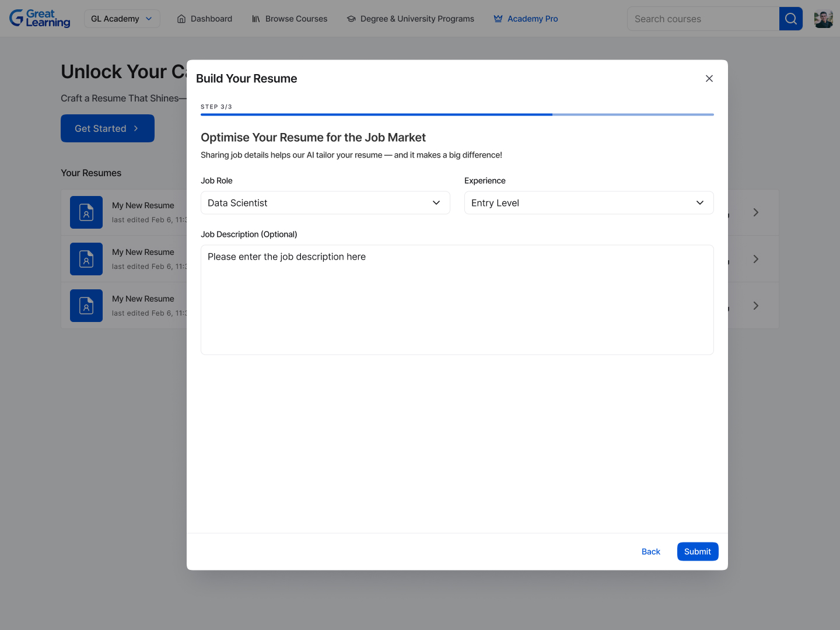The height and width of the screenshot is (630, 840).
Task: Open Browse Courses in navigation
Action: (289, 19)
